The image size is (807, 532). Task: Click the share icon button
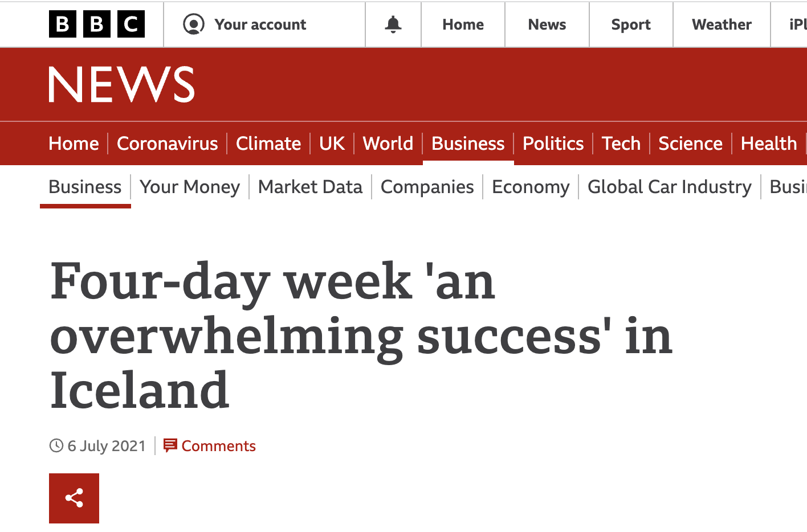(74, 498)
